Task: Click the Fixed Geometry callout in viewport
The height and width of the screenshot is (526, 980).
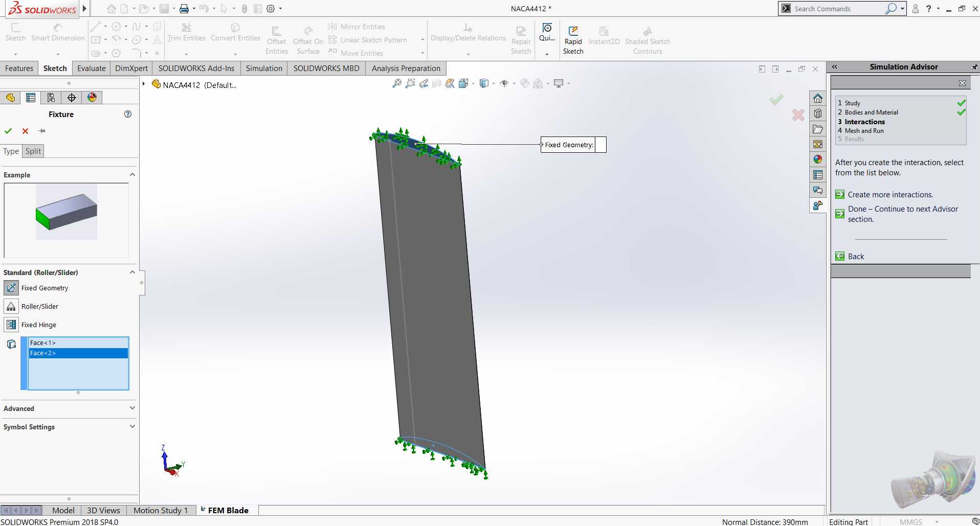Action: [573, 145]
